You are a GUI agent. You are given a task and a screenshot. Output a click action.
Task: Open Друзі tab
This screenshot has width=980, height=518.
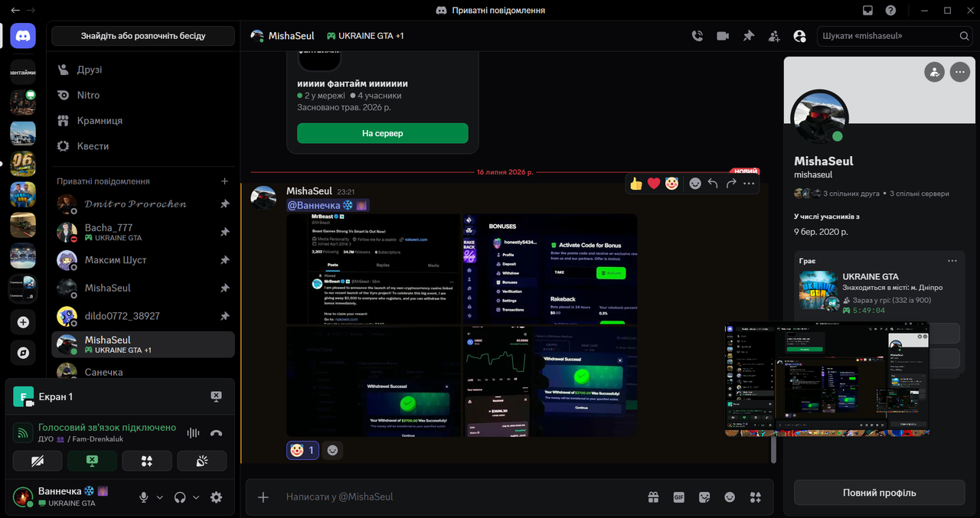tap(143, 70)
